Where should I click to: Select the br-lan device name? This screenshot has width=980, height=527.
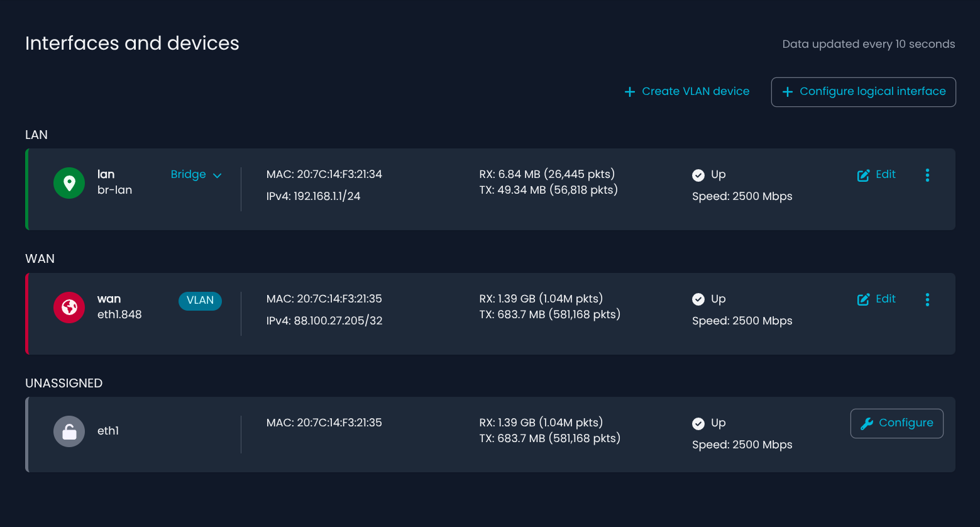[114, 190]
